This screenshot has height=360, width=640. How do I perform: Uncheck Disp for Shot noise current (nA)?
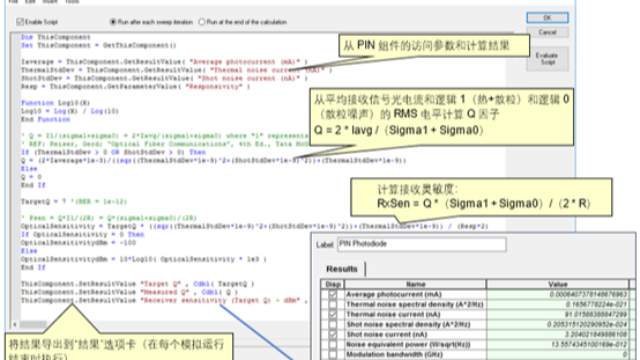333,334
